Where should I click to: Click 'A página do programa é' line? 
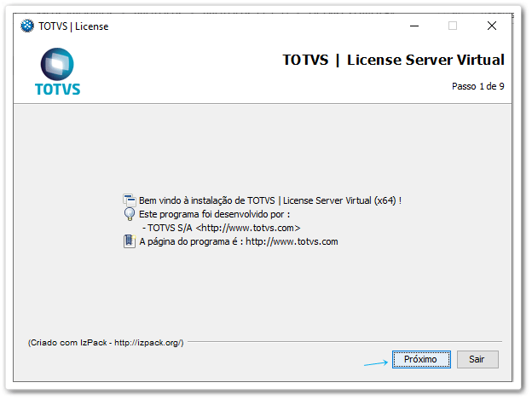pyautogui.click(x=239, y=241)
